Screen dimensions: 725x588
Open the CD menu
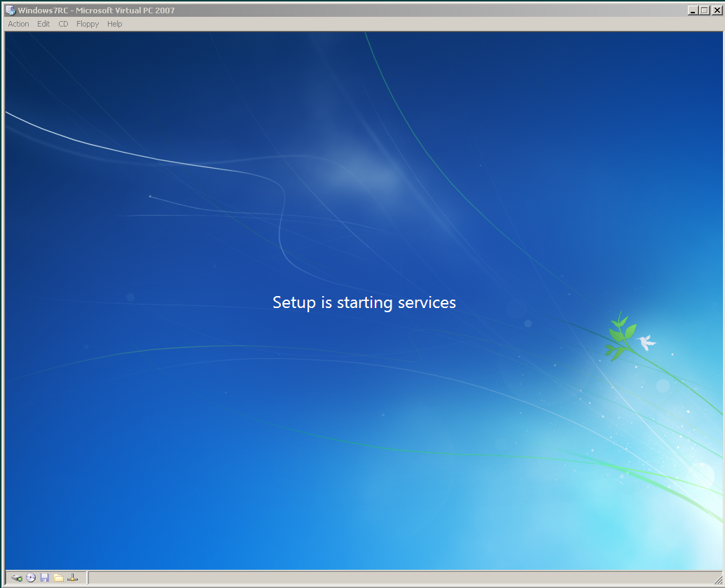63,24
